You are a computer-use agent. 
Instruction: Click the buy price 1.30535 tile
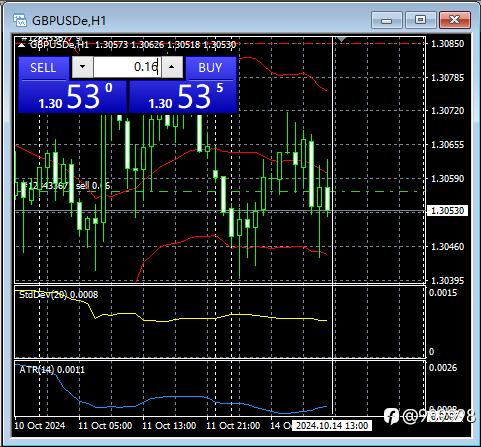coord(183,97)
